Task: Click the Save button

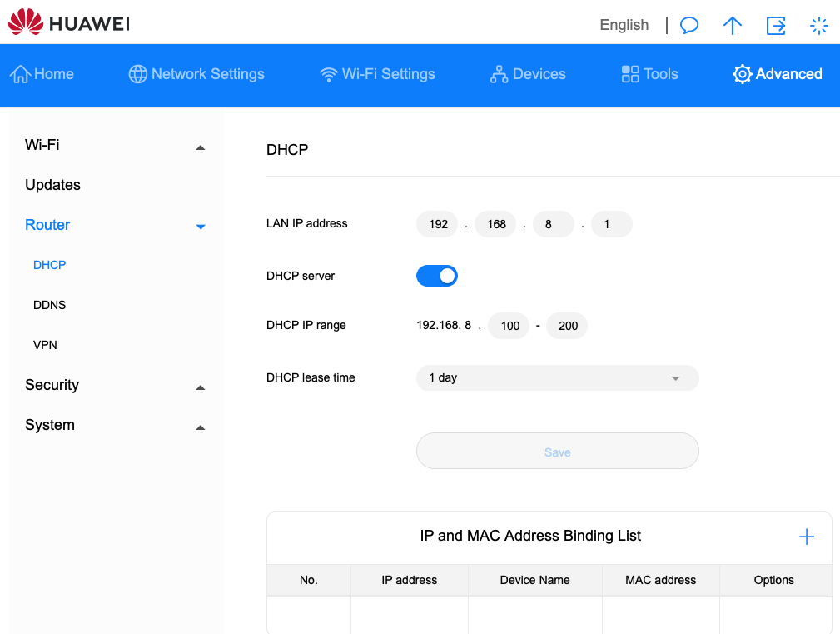Action: click(557, 452)
